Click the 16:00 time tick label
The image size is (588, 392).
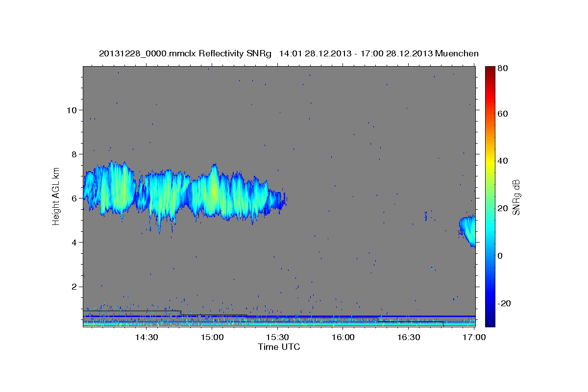343,338
